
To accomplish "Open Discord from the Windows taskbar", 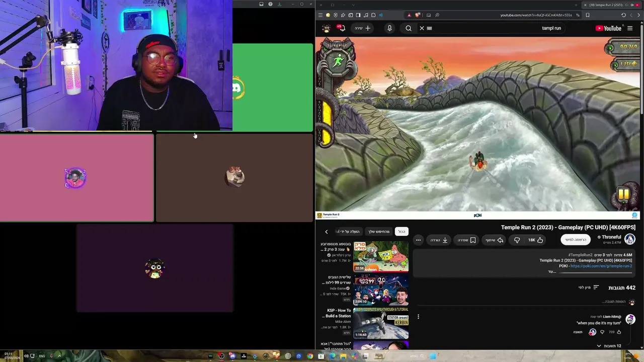I will coord(232,356).
